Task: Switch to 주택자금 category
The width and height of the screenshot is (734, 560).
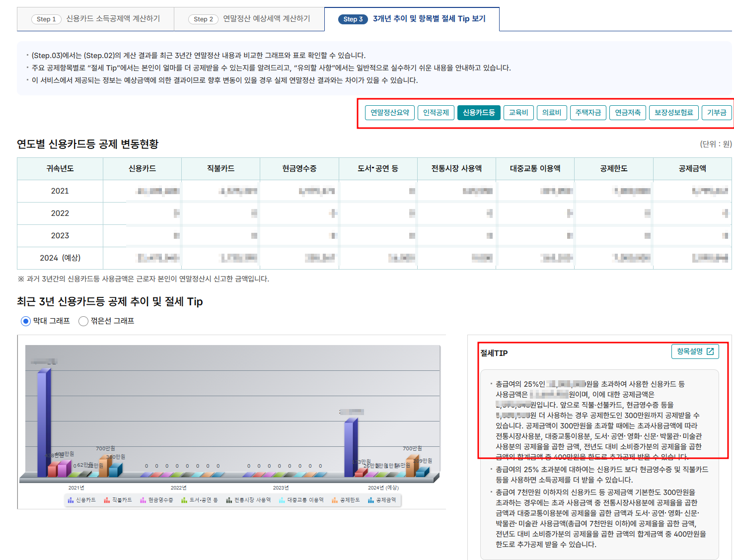Action: pyautogui.click(x=588, y=113)
